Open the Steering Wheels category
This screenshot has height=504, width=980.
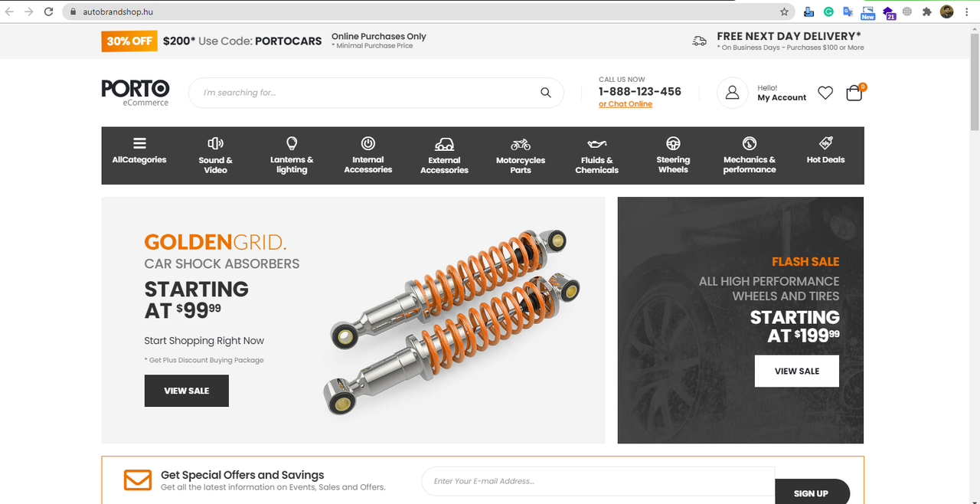tap(673, 155)
